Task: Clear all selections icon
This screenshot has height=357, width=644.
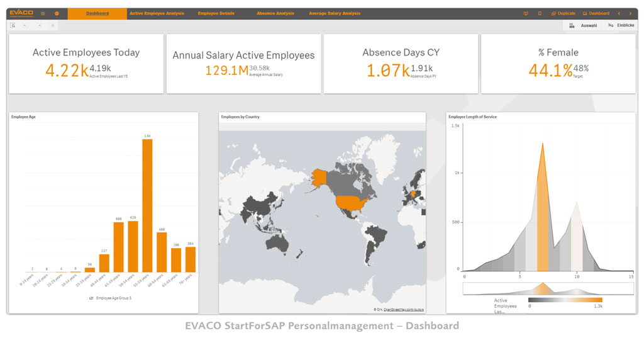Action: click(53, 25)
